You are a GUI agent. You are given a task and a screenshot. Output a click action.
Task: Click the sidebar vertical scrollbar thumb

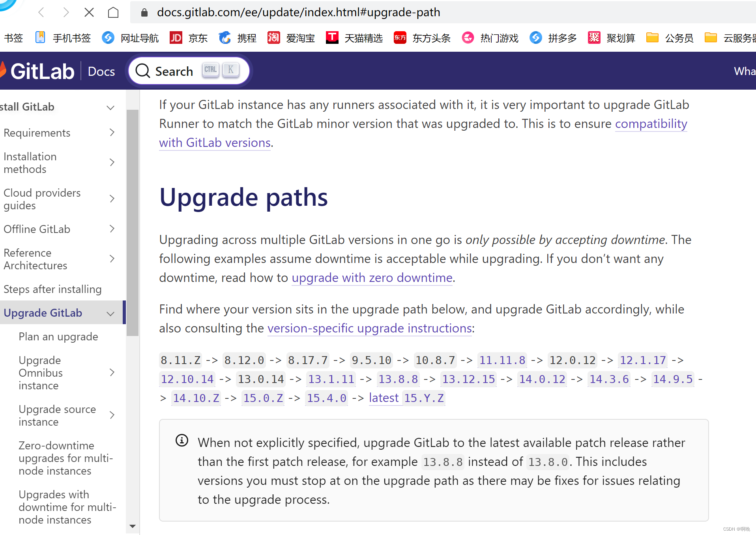pyautogui.click(x=133, y=223)
